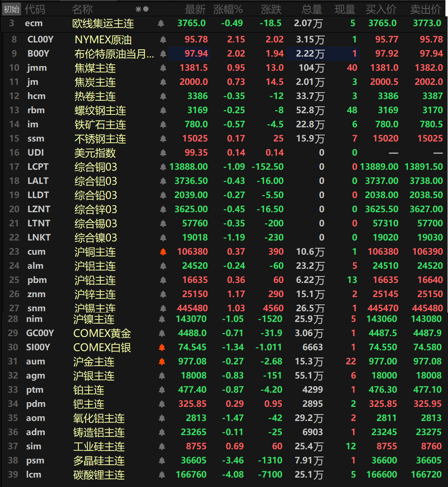Viewport: 448px width, 487px height.
Task: Click the round dot icon in header
Action: click(x=146, y=9)
